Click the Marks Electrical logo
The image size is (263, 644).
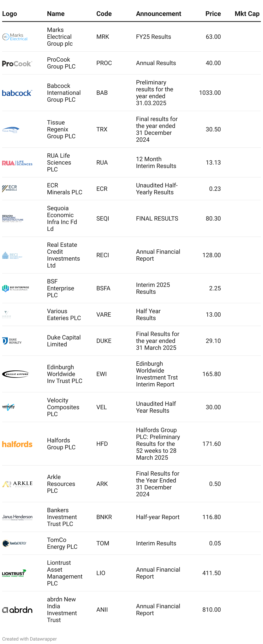pyautogui.click(x=15, y=37)
